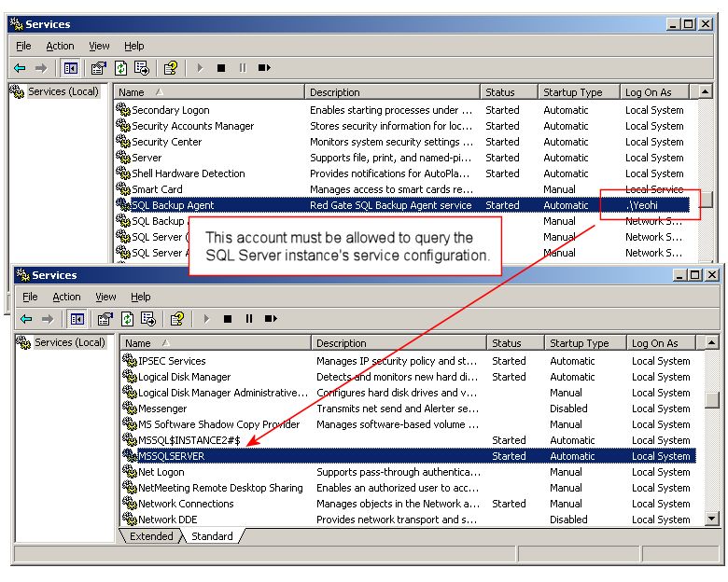Select the Secondary Logon service
The width and height of the screenshot is (728, 582).
[402, 110]
